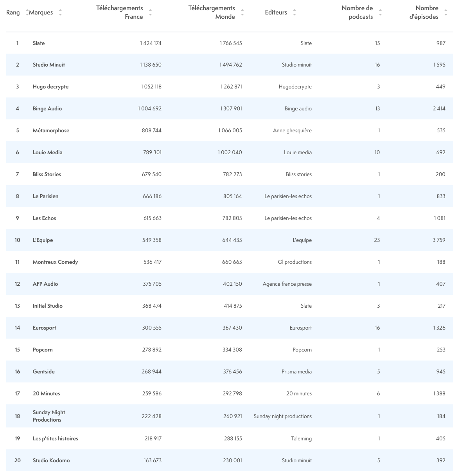The image size is (458, 476).
Task: Click Louie Media brand name
Action: pyautogui.click(x=47, y=152)
